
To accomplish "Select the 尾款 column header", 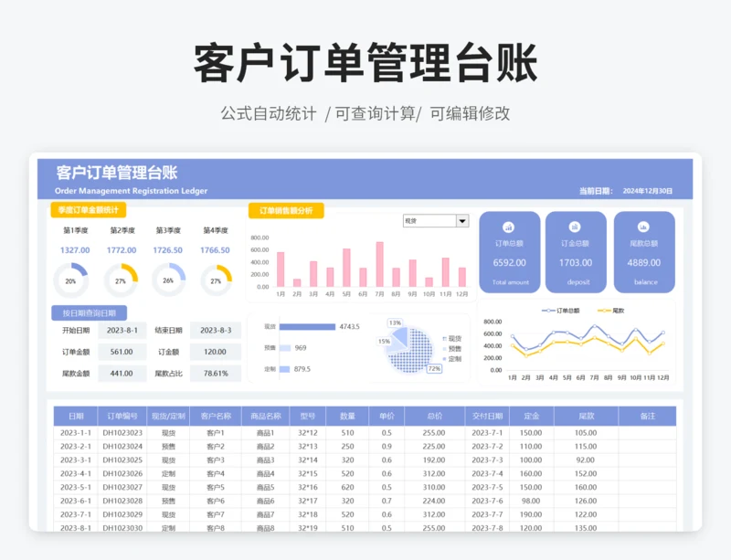I will coord(586,416).
